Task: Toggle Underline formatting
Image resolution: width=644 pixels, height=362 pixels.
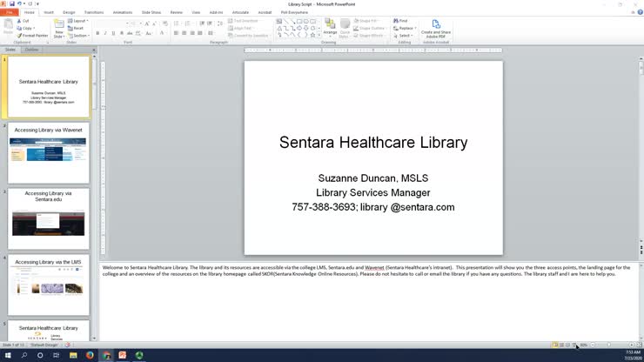Action: (x=113, y=33)
